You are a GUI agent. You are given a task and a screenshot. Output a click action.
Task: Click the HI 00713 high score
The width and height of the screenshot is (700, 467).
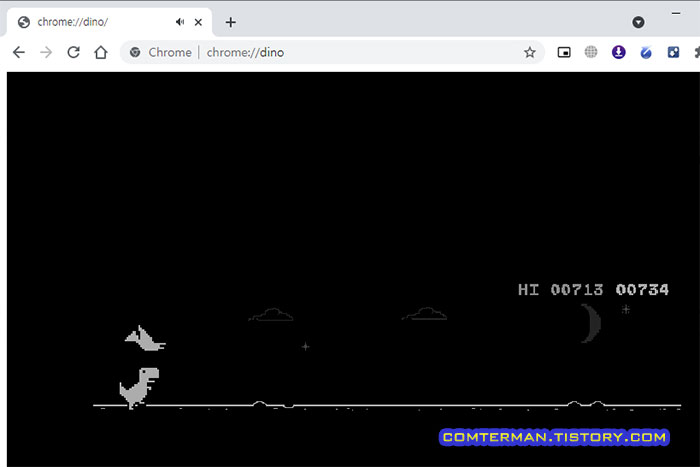coord(560,290)
